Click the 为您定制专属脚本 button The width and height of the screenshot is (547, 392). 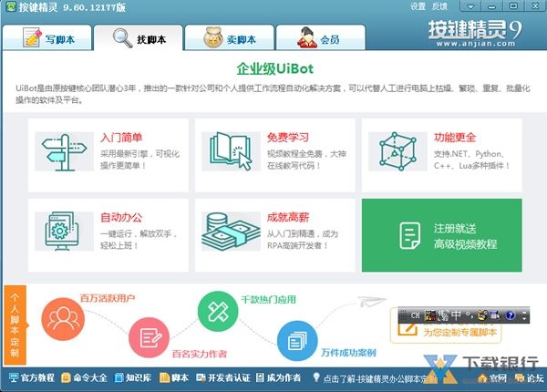pyautogui.click(x=446, y=332)
